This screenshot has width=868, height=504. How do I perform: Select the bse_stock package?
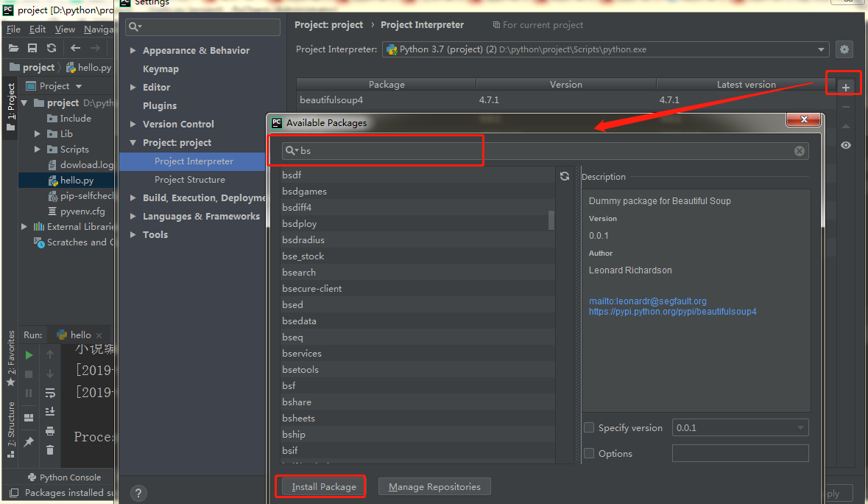coord(417,256)
